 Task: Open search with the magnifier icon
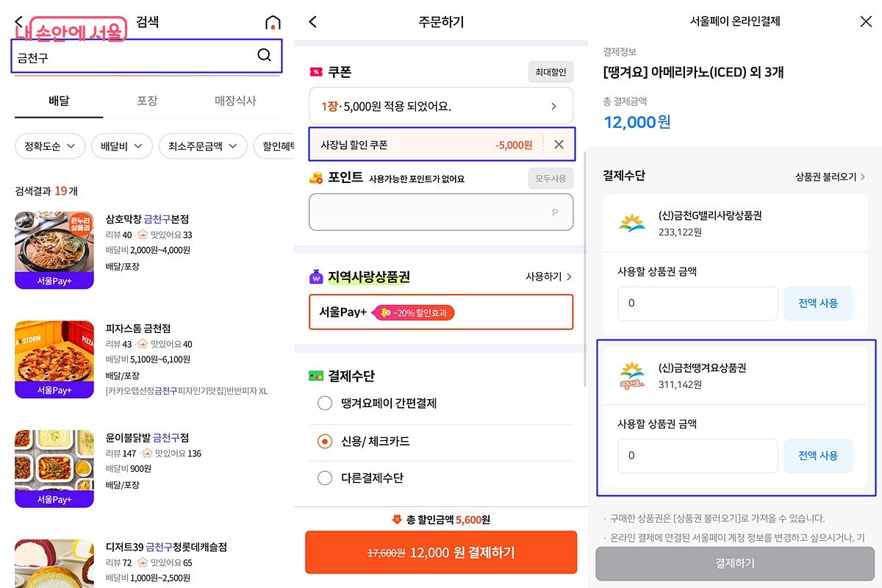264,55
